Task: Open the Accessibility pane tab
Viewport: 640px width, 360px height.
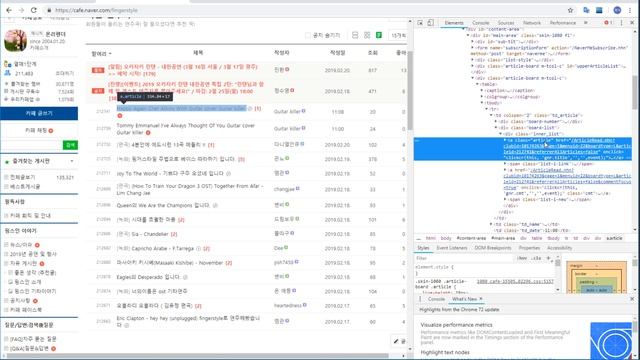Action: 560,248
